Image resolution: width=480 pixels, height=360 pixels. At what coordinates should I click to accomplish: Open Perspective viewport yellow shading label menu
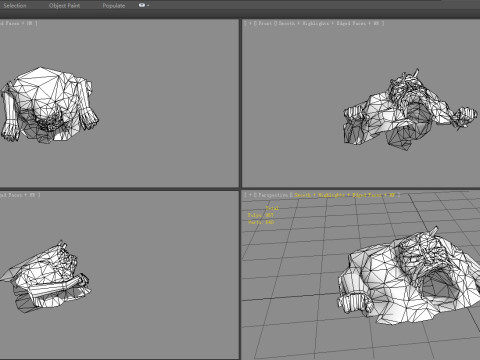point(345,195)
